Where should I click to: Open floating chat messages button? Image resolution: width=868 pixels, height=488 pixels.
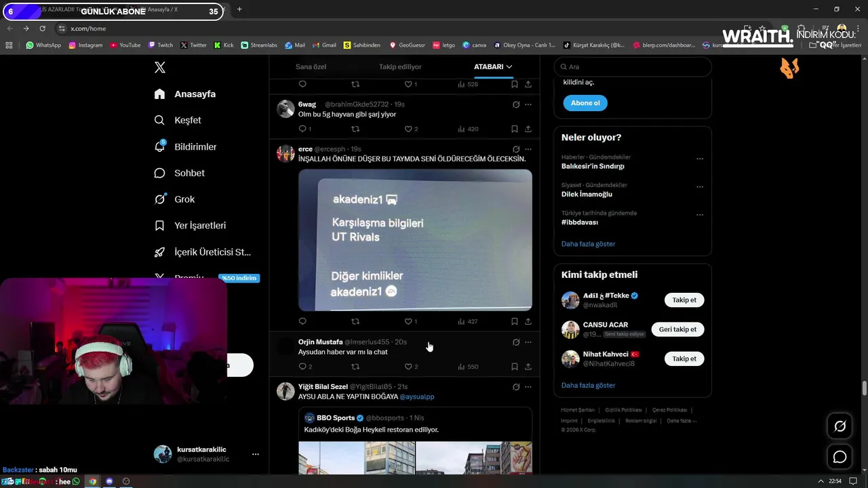coord(840,457)
